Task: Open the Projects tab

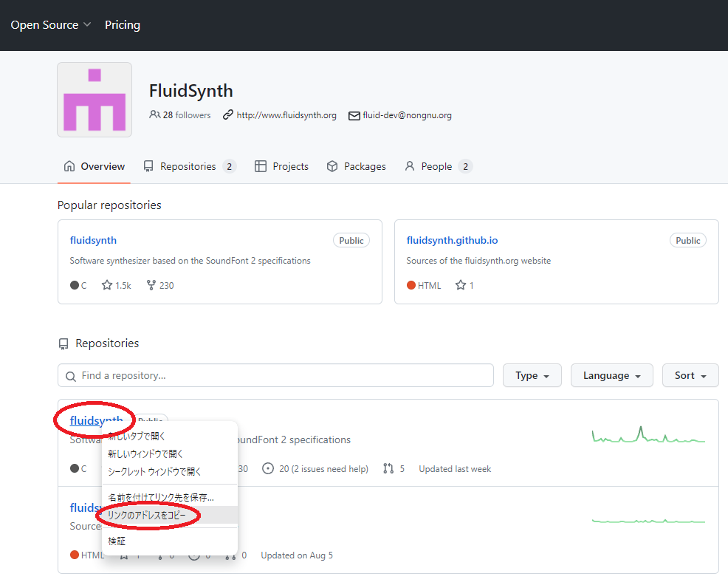Action: (x=281, y=166)
